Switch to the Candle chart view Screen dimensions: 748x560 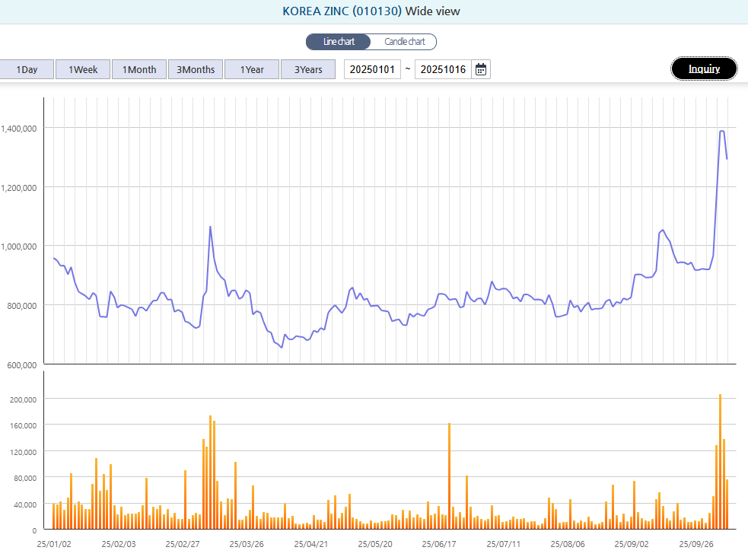point(403,42)
